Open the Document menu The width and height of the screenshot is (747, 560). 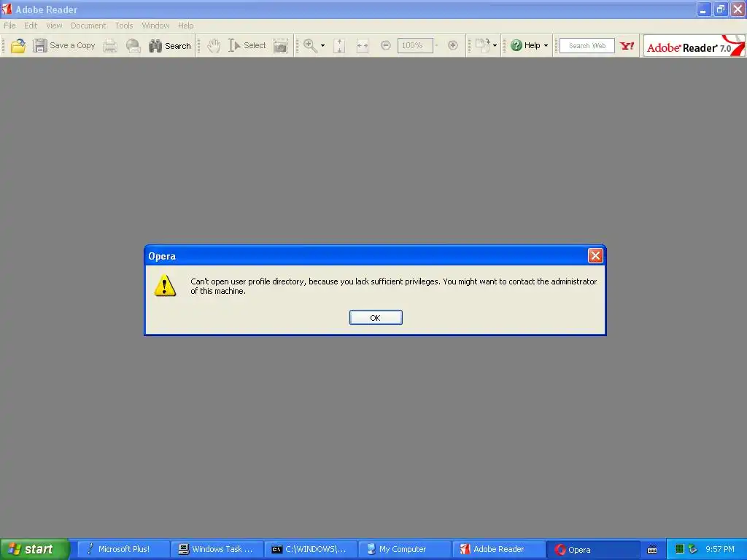point(88,26)
